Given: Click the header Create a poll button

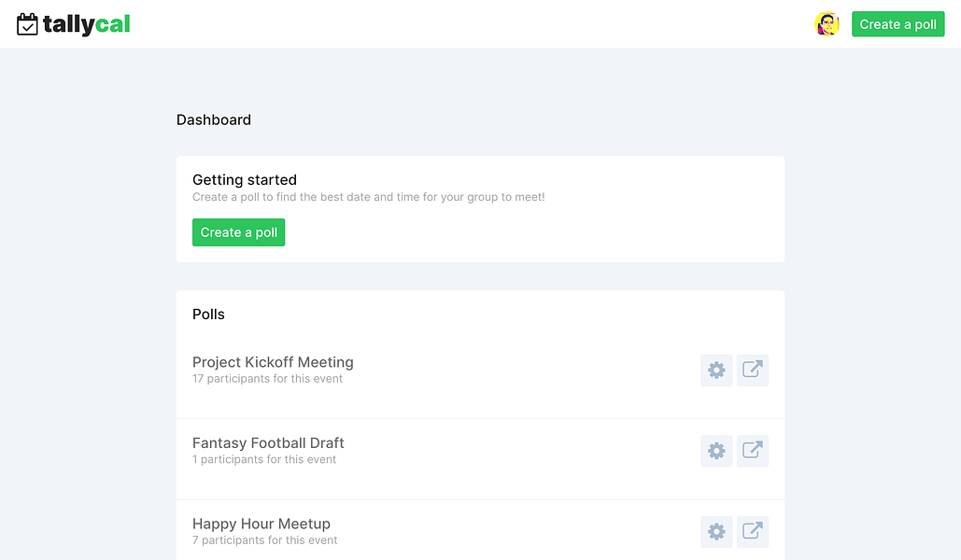Looking at the screenshot, I should pos(897,24).
